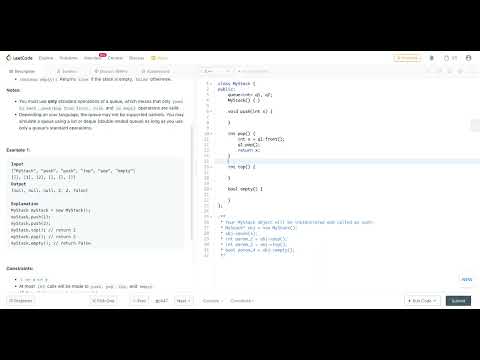Go to the Next problem

[183, 301]
